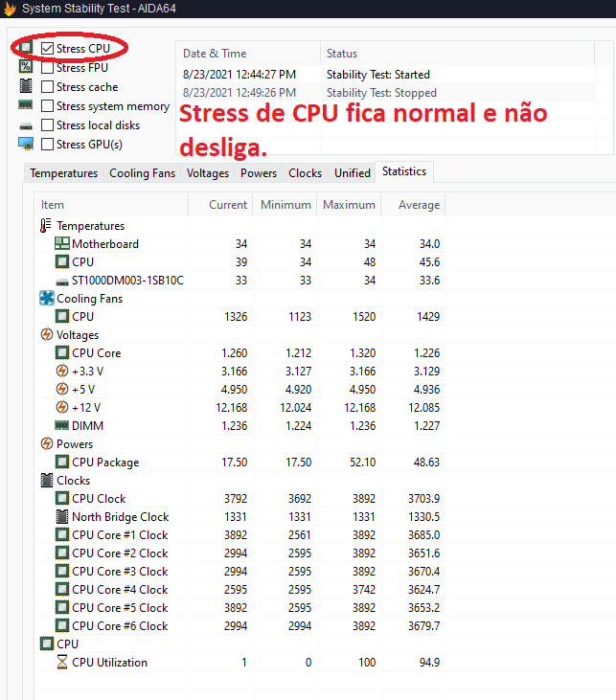This screenshot has width=616, height=700.
Task: Open the Voltages tab
Action: coord(207,173)
